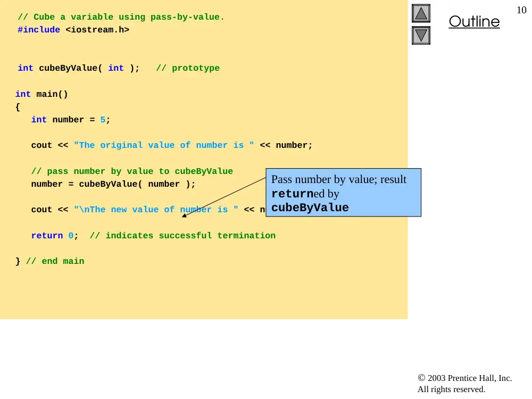Select the comment "// Cube a variable using pass-by-value."
Viewport: 532px width, 399px height.
(121, 17)
